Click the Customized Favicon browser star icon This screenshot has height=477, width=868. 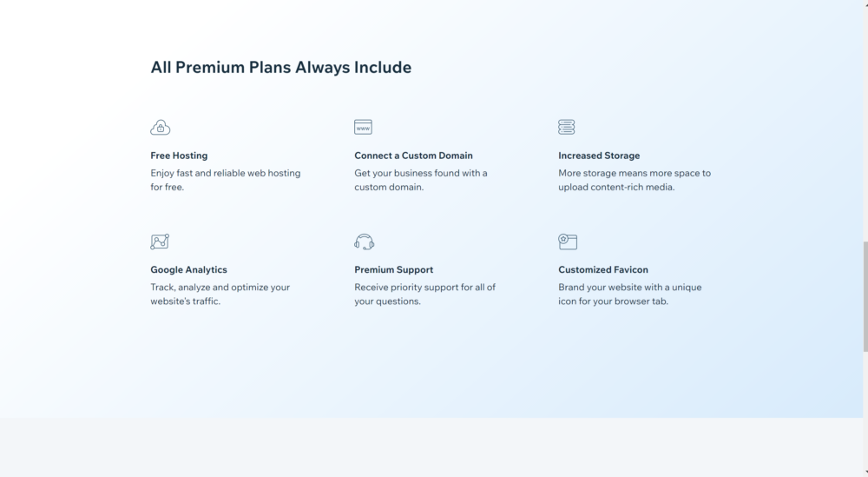[568, 242]
